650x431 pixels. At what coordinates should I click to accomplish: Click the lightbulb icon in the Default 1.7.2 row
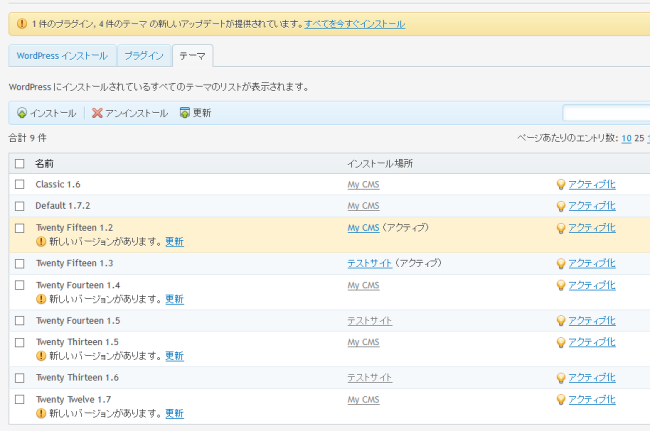click(561, 206)
